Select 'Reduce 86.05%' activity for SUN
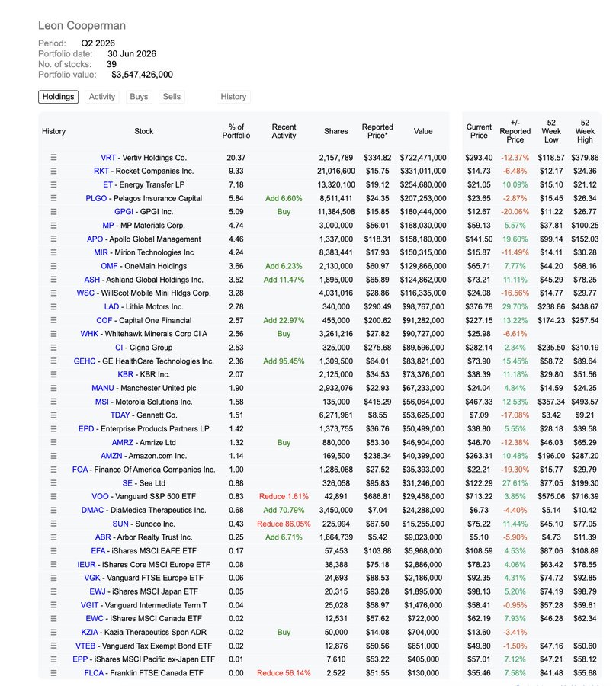 pos(284,524)
